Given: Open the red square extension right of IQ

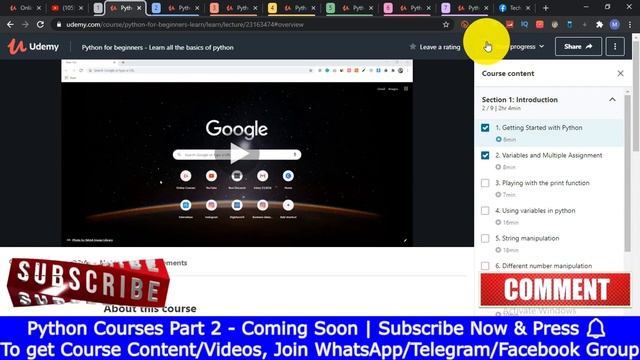Looking at the screenshot, I should click(x=540, y=24).
